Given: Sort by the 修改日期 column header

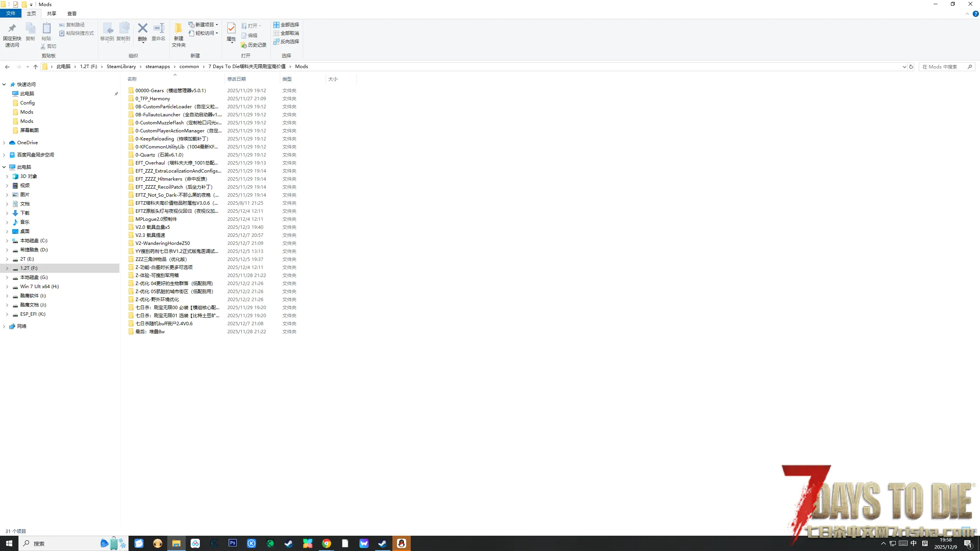Looking at the screenshot, I should pos(237,79).
